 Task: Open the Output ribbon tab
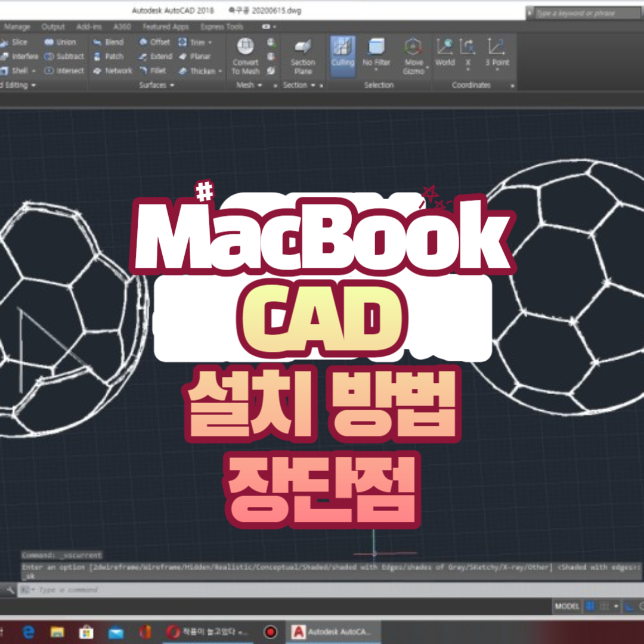tap(53, 27)
